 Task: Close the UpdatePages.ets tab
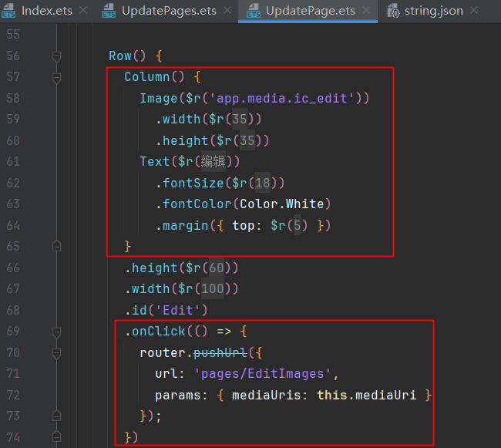tap(227, 11)
